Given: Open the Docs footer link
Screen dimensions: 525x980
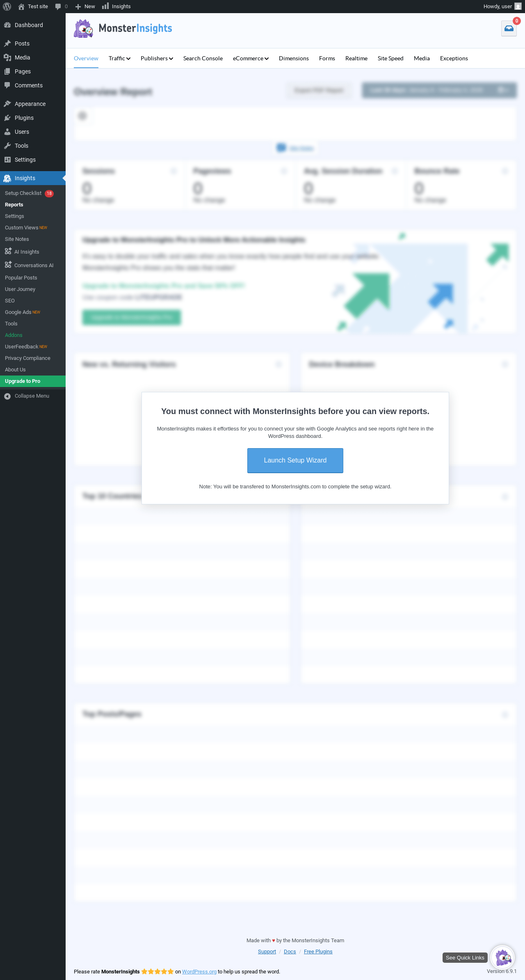Looking at the screenshot, I should click(290, 952).
